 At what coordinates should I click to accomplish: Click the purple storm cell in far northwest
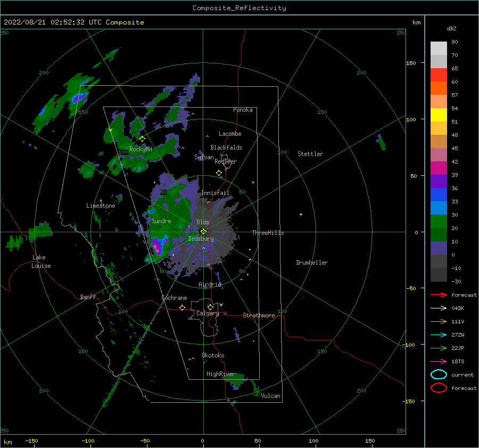[x=79, y=97]
